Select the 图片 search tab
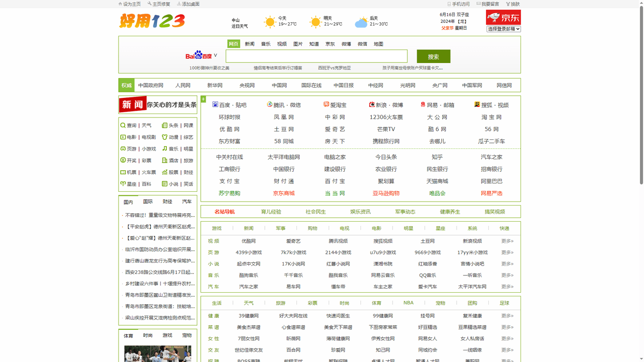 pyautogui.click(x=298, y=44)
